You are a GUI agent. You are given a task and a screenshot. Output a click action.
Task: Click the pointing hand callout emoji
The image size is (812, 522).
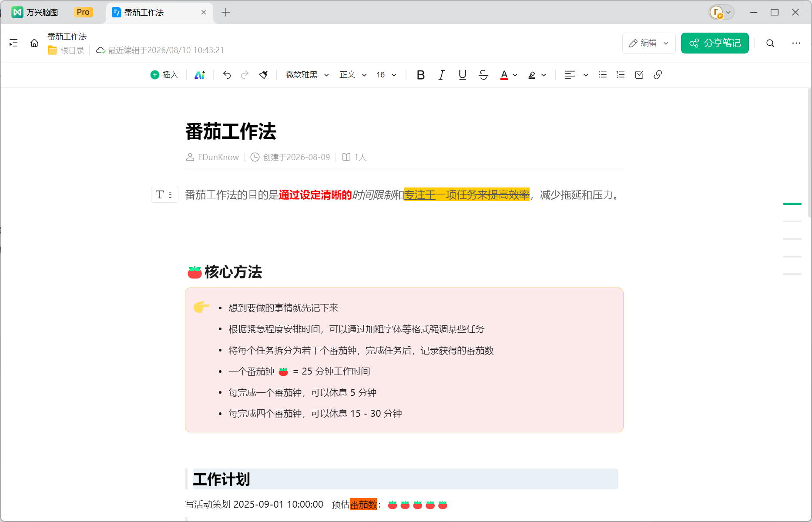pyautogui.click(x=201, y=307)
